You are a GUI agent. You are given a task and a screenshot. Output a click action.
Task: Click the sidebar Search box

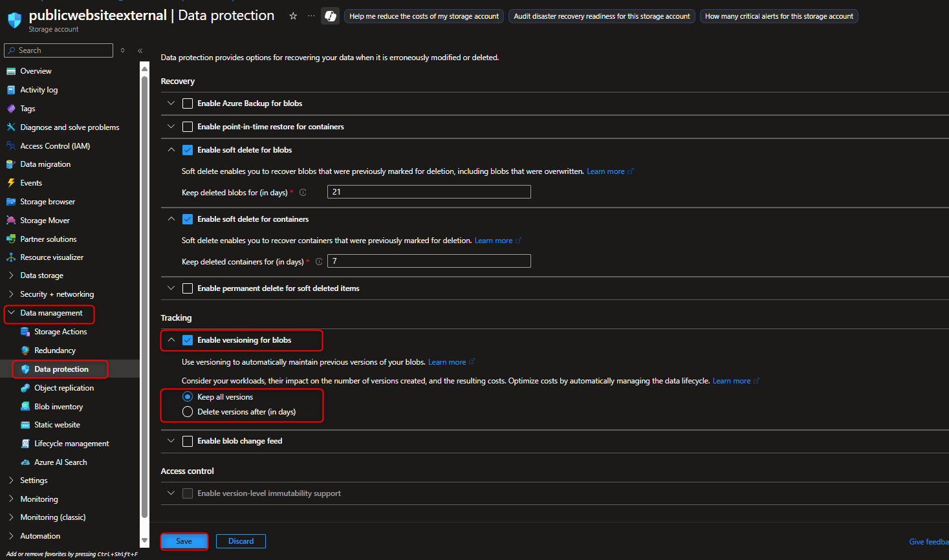coord(59,50)
